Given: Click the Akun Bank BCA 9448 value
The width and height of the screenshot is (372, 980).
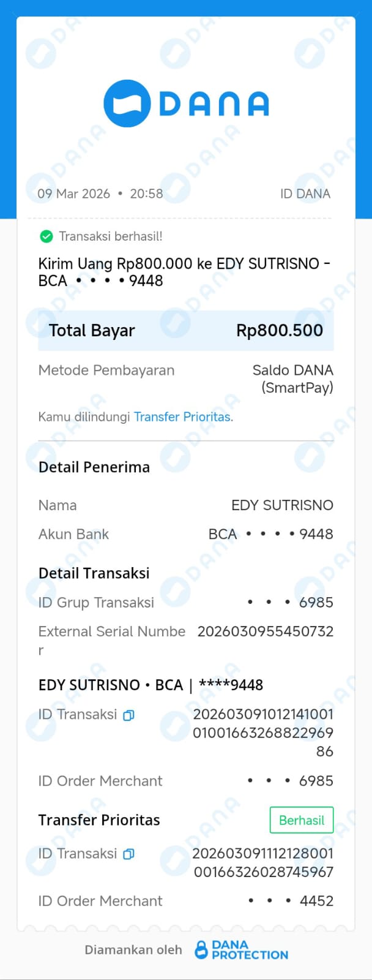Looking at the screenshot, I should [270, 534].
